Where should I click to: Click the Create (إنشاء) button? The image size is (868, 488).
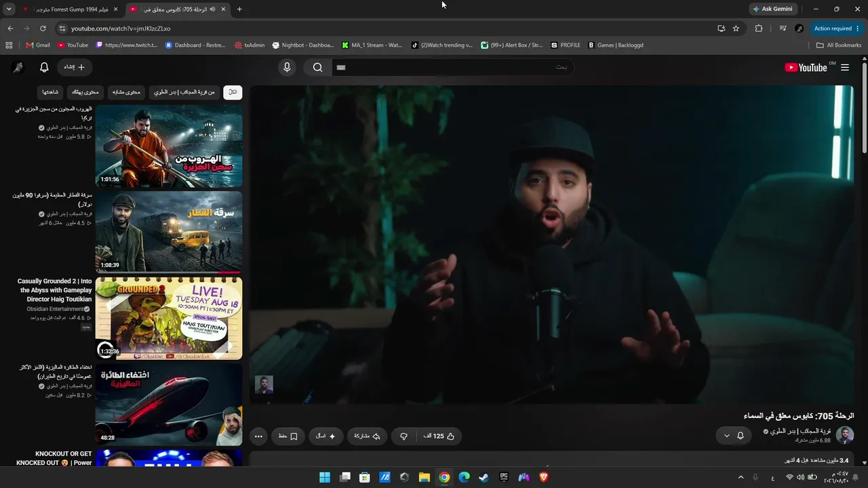tap(75, 67)
